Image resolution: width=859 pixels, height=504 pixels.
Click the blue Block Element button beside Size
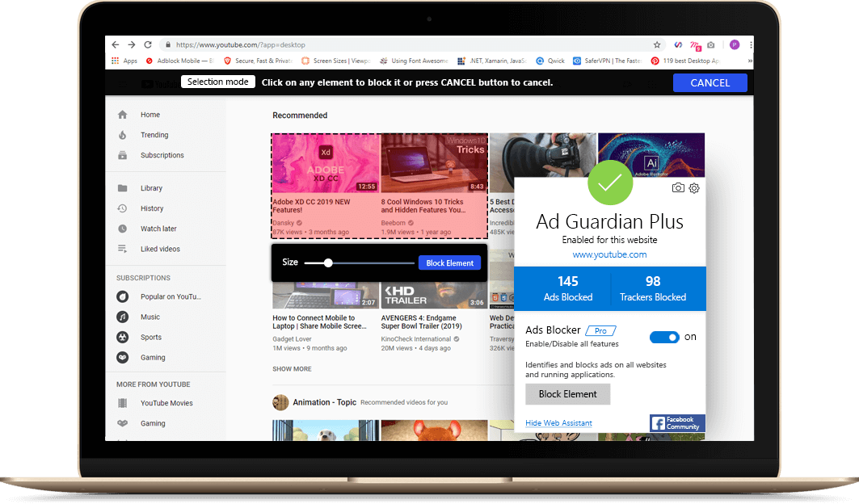[x=450, y=263]
